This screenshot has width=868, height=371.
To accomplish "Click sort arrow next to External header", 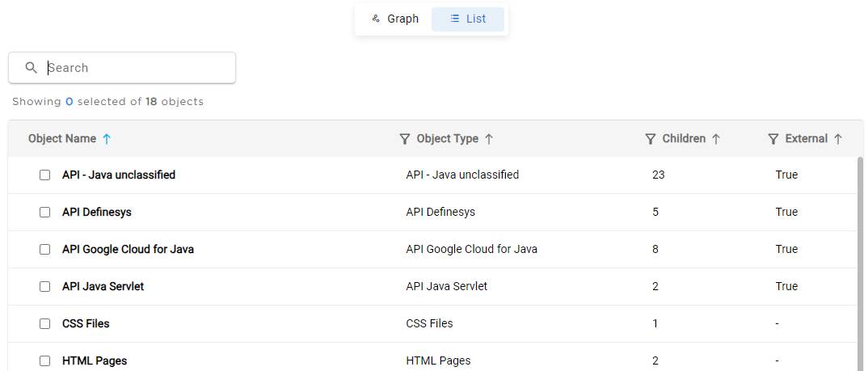I will [837, 139].
